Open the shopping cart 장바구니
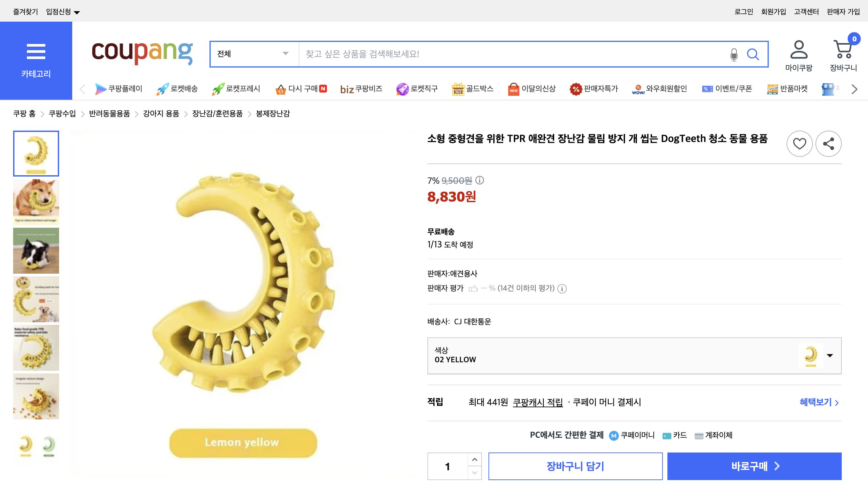Image resolution: width=868 pixels, height=485 pixels. tap(843, 52)
